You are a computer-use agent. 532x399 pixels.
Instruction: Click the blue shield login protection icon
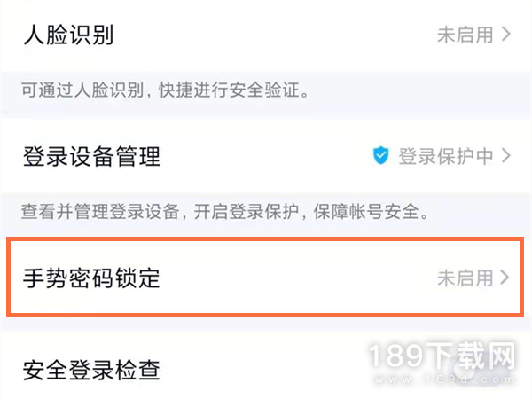click(380, 155)
